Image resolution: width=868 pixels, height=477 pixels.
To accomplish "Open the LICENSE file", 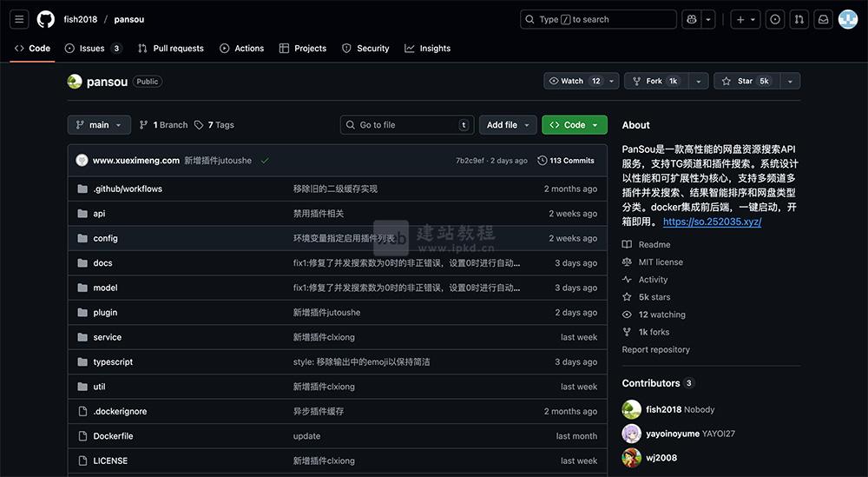I will [x=110, y=461].
